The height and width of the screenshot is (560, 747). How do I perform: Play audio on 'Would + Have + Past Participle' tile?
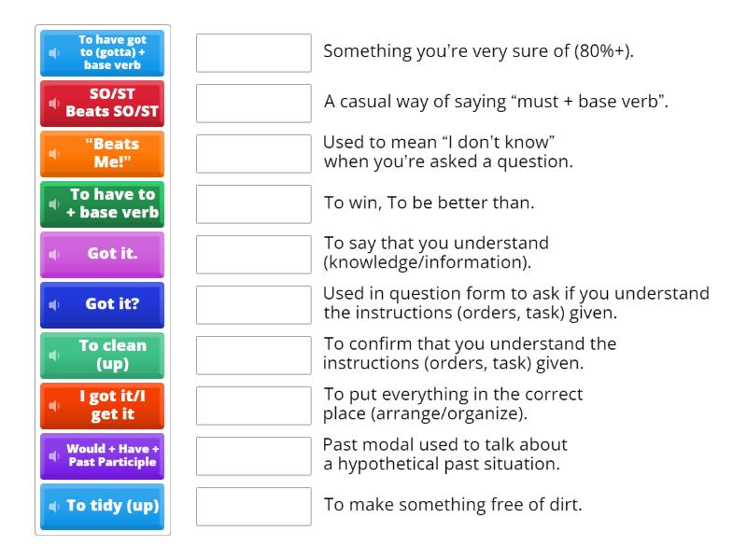tap(54, 456)
